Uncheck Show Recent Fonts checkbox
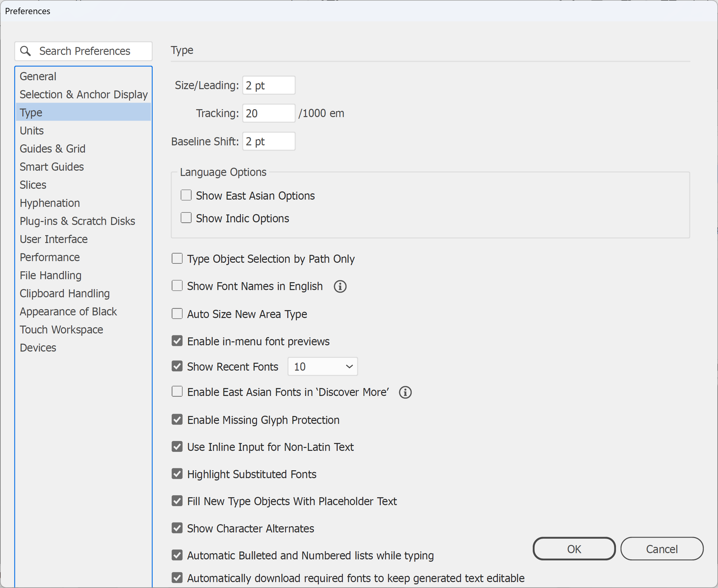 pyautogui.click(x=177, y=366)
